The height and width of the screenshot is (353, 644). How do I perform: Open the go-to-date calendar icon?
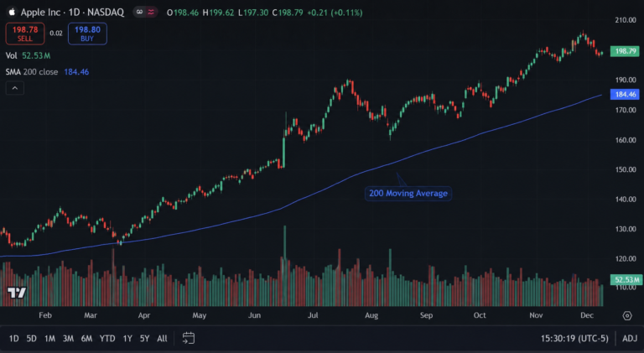click(189, 338)
